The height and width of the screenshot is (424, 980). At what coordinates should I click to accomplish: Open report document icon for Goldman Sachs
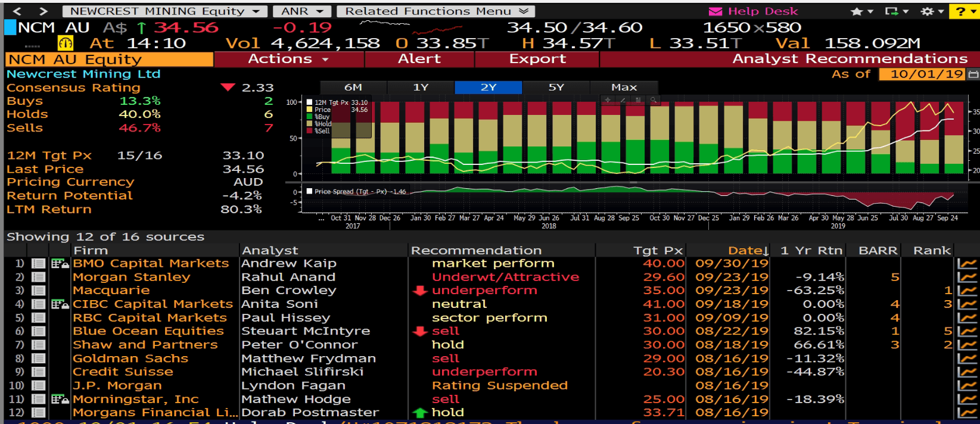point(39,358)
